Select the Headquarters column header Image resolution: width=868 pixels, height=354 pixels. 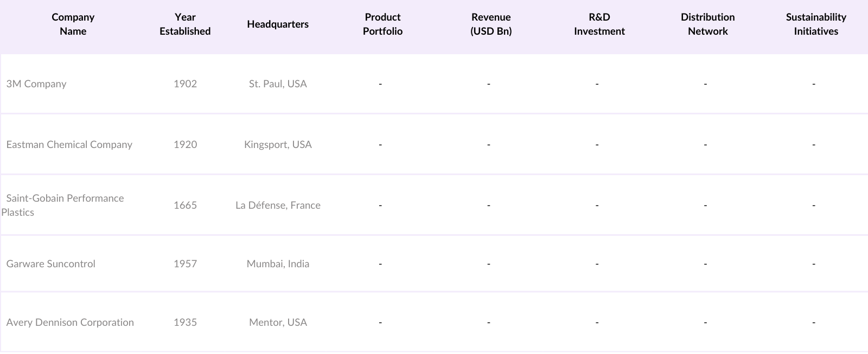(278, 24)
